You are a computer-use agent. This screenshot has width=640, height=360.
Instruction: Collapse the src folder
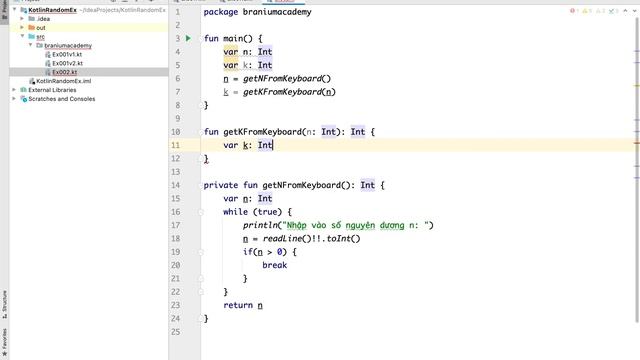pos(22,36)
